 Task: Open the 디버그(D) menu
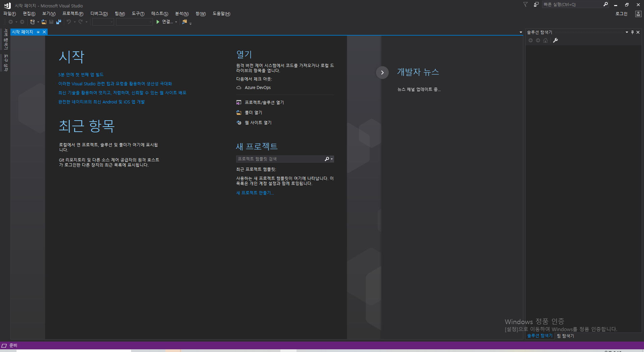[99, 14]
